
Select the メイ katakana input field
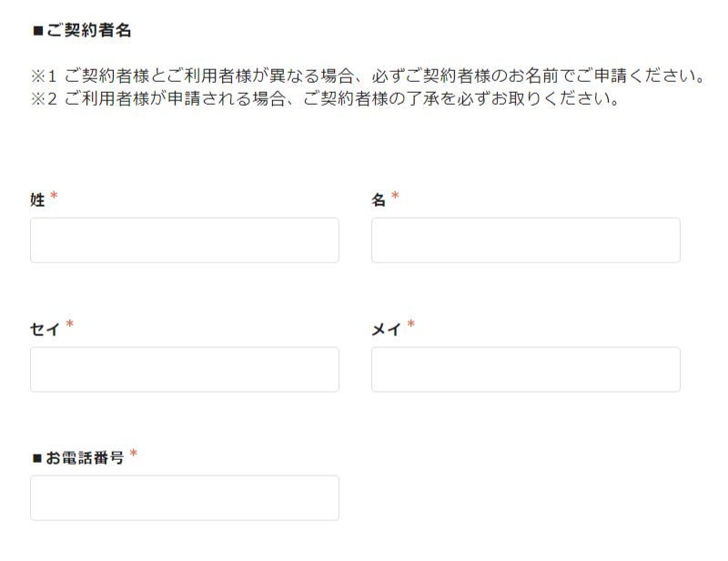[x=525, y=369]
